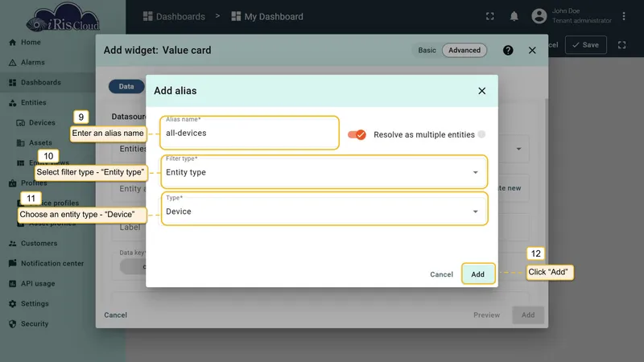Click the Resolve as multiple entities hint icon
This screenshot has width=644, height=362.
(x=481, y=134)
